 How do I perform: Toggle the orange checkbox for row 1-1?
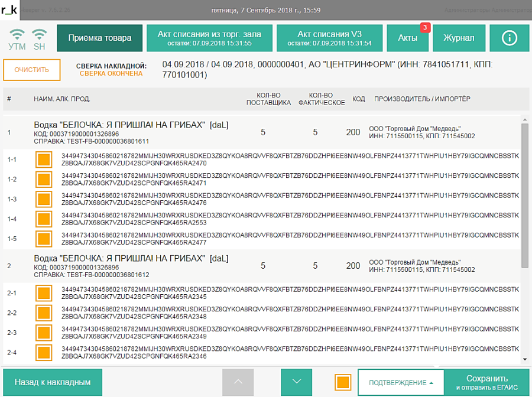tap(44, 160)
